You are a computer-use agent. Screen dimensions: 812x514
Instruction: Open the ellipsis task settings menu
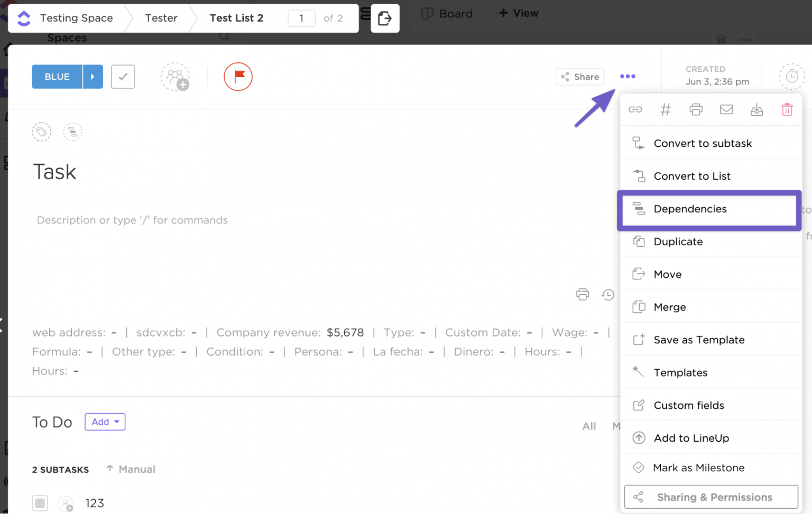coord(628,77)
